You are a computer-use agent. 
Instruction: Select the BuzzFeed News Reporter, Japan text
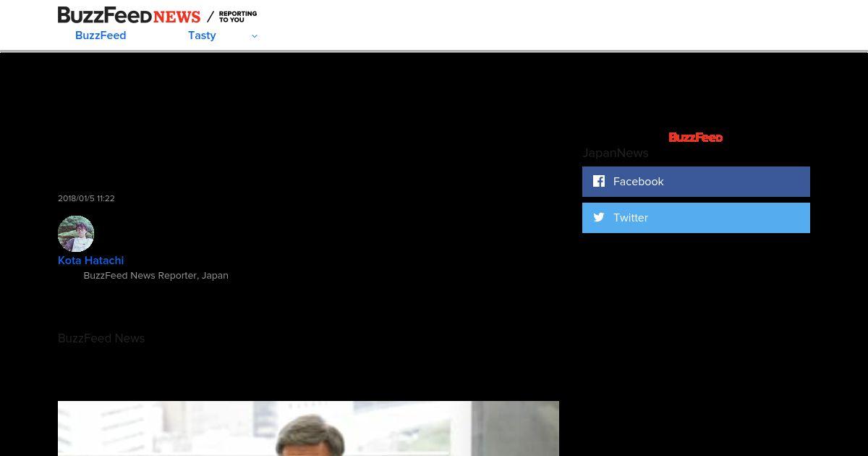coord(156,276)
